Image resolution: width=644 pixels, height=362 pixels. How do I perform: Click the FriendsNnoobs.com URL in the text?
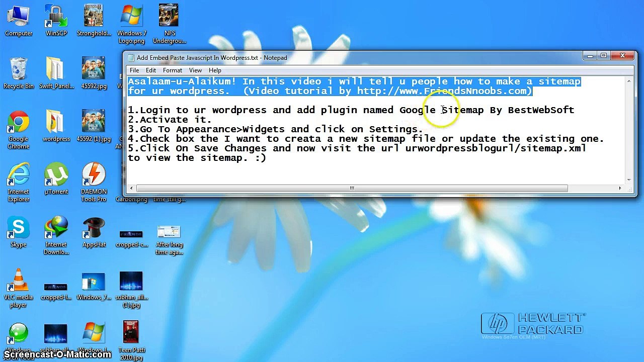click(x=442, y=91)
